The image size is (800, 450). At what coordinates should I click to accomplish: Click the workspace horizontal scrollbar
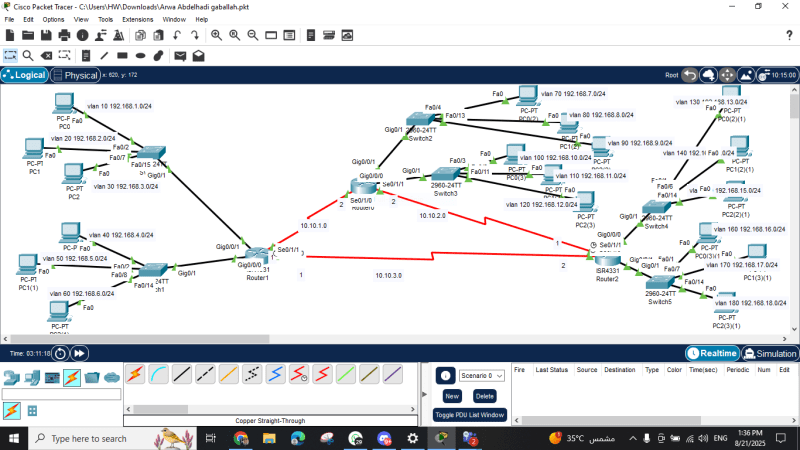coord(140,339)
